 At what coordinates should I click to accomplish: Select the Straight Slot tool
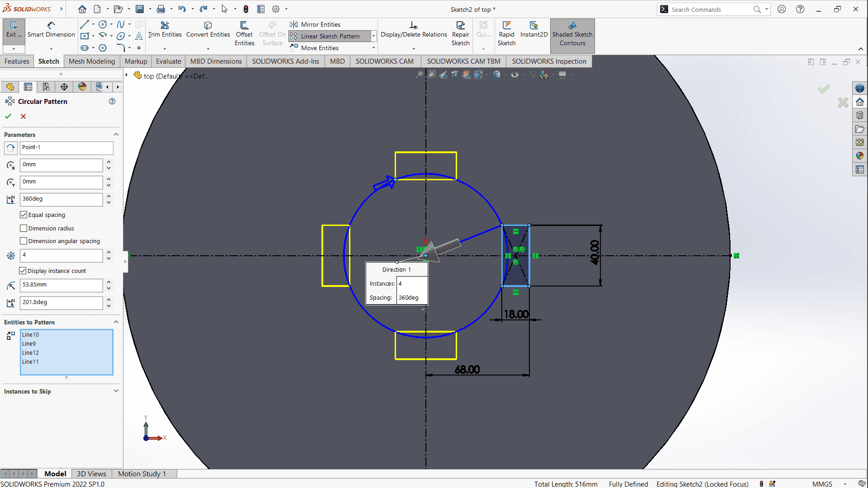(x=85, y=48)
